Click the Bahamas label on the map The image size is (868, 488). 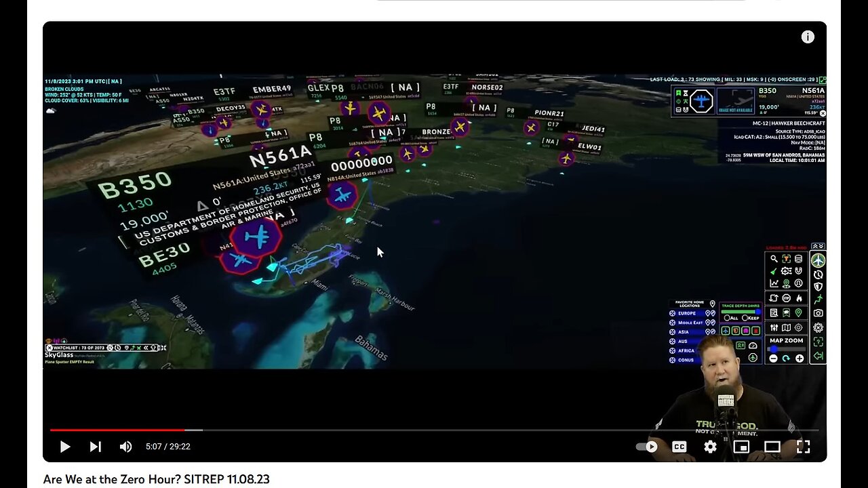click(372, 346)
